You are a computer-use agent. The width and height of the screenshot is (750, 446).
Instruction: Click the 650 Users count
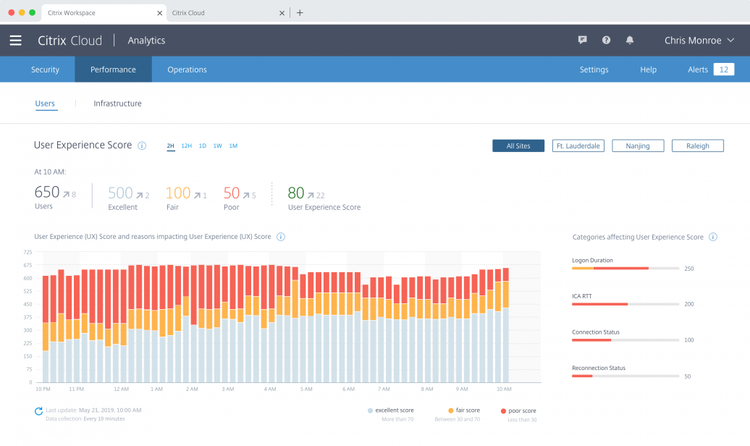(47, 192)
